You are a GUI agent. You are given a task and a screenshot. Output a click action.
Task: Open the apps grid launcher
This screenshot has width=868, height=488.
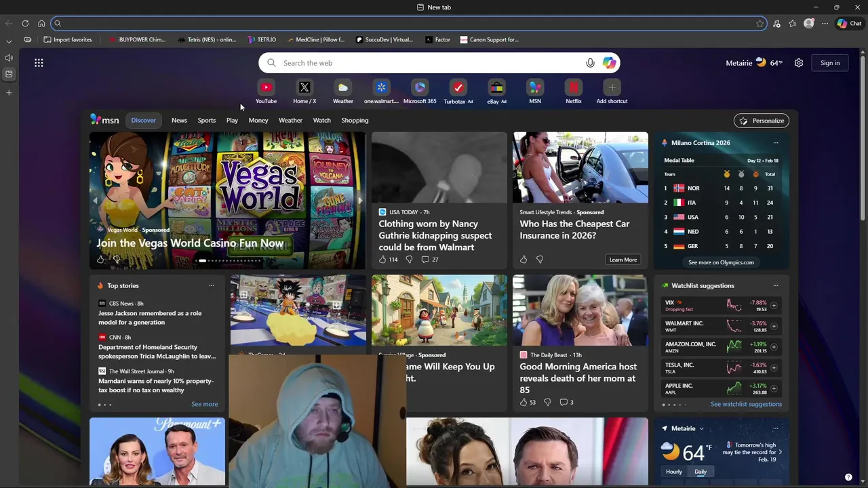point(39,63)
